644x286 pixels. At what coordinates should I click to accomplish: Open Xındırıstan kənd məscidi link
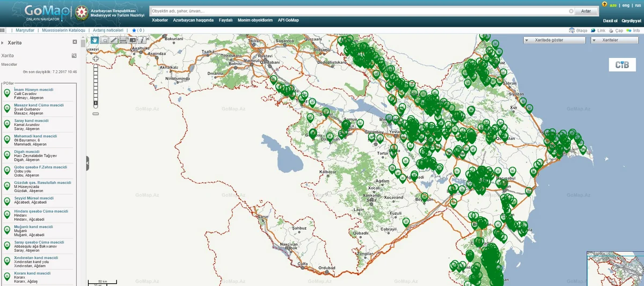click(36, 259)
